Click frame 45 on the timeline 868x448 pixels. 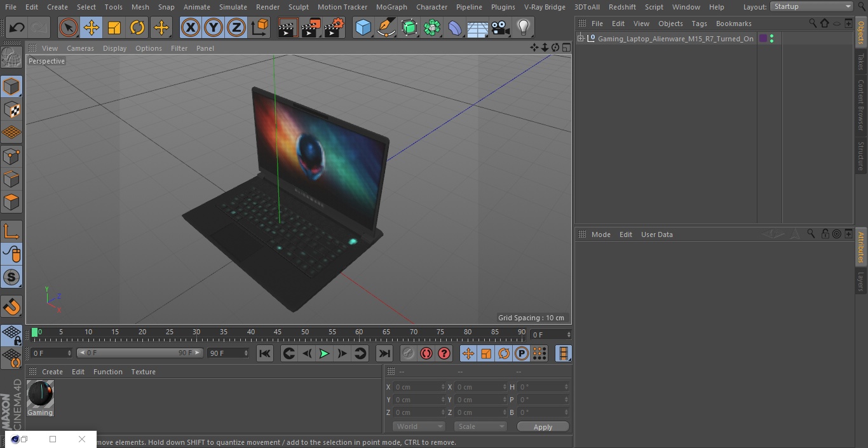tap(278, 333)
